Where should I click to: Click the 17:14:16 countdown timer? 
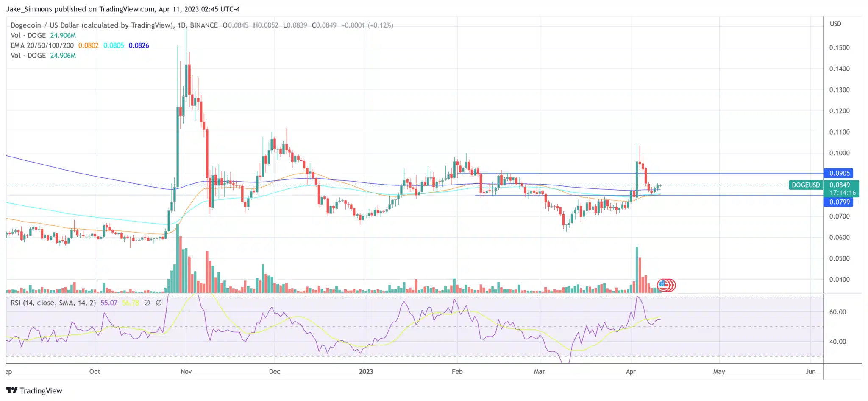[x=843, y=193]
